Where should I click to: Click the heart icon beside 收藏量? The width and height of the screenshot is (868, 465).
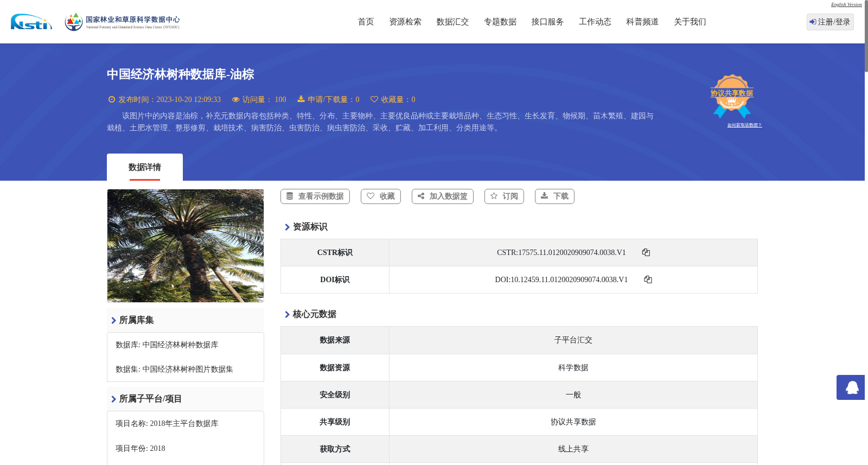pos(374,99)
